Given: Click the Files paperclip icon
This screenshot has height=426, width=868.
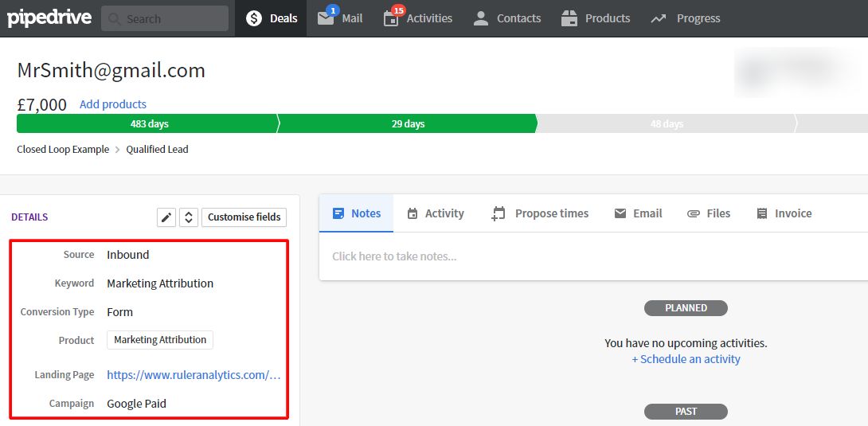Looking at the screenshot, I should [x=694, y=213].
